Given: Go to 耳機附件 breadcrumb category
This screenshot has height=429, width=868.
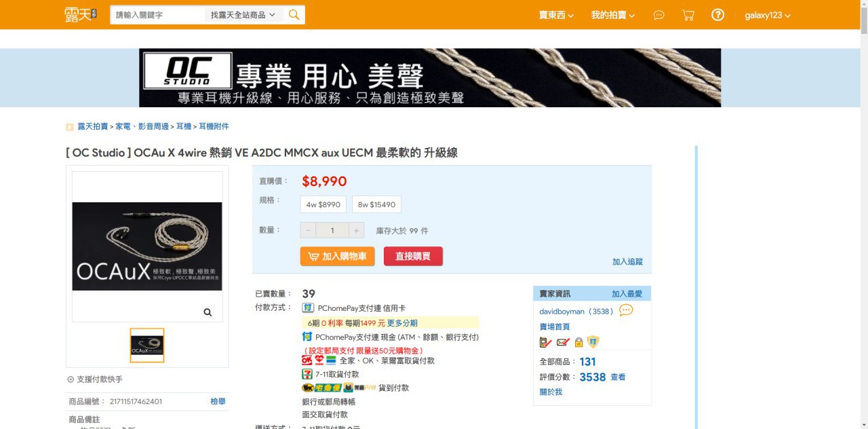Looking at the screenshot, I should click(x=214, y=126).
